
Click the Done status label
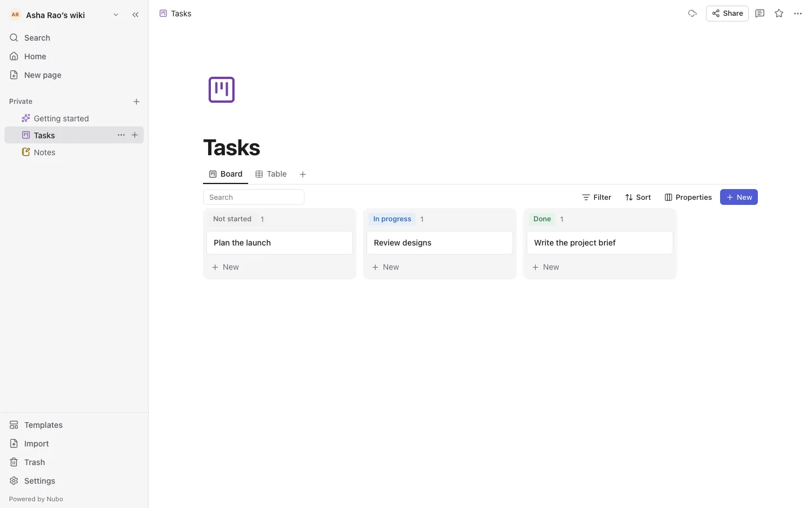(542, 219)
